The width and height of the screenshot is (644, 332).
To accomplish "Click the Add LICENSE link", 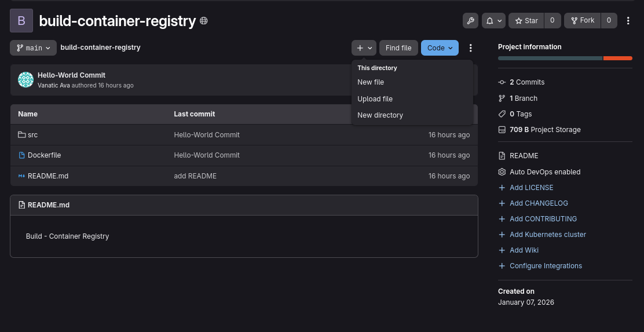I will pyautogui.click(x=532, y=187).
